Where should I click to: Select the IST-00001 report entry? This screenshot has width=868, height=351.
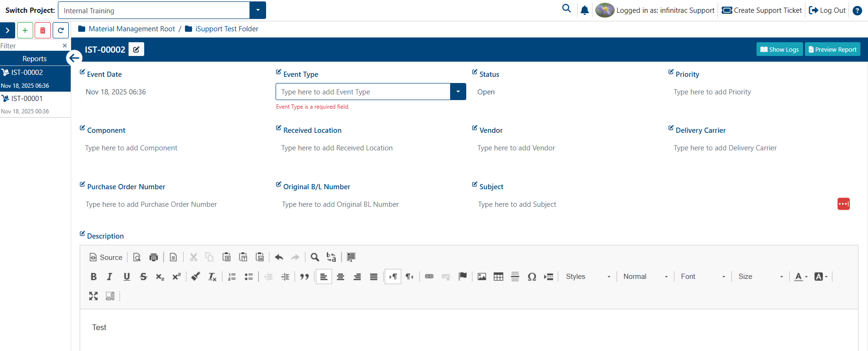pos(35,104)
